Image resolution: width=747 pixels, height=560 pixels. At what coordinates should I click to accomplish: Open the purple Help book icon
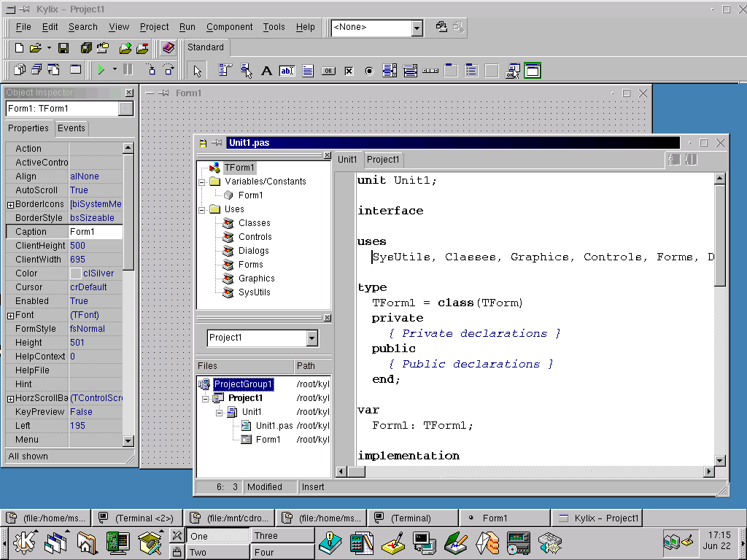[x=169, y=47]
